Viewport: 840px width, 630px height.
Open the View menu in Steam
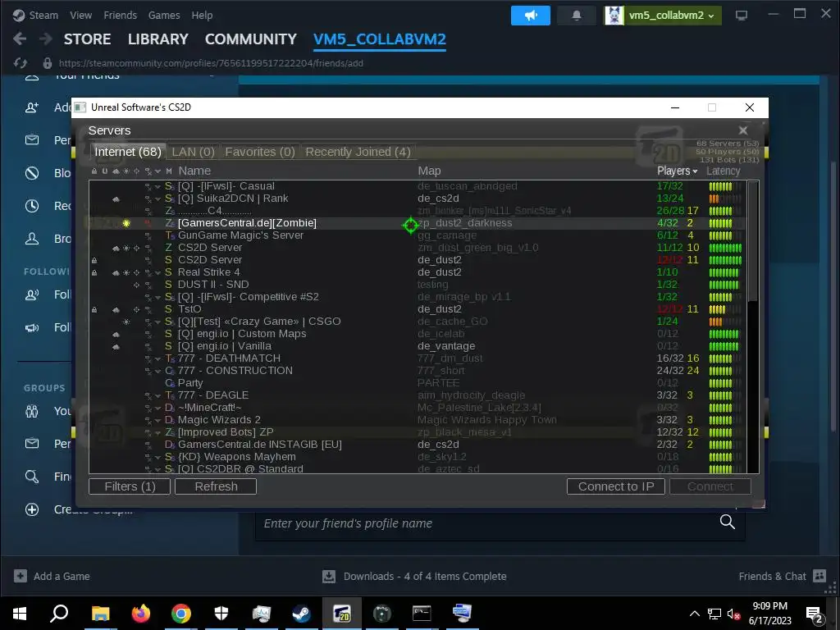point(80,16)
